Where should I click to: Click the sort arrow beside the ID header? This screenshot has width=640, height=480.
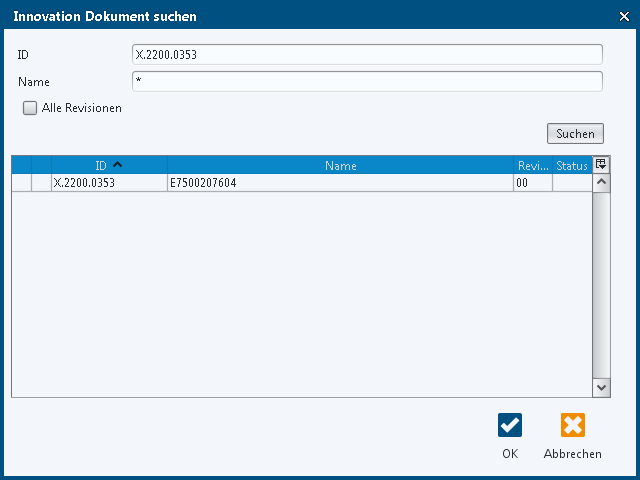pos(118,165)
